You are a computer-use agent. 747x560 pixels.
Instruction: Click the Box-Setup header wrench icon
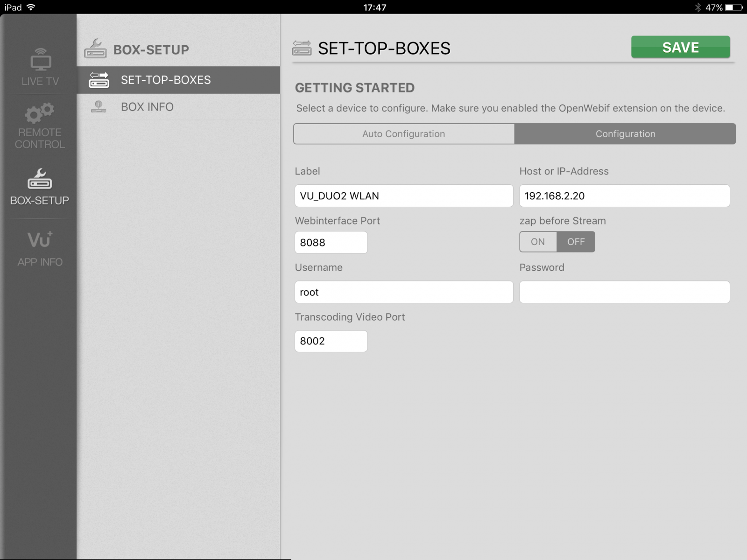click(95, 49)
